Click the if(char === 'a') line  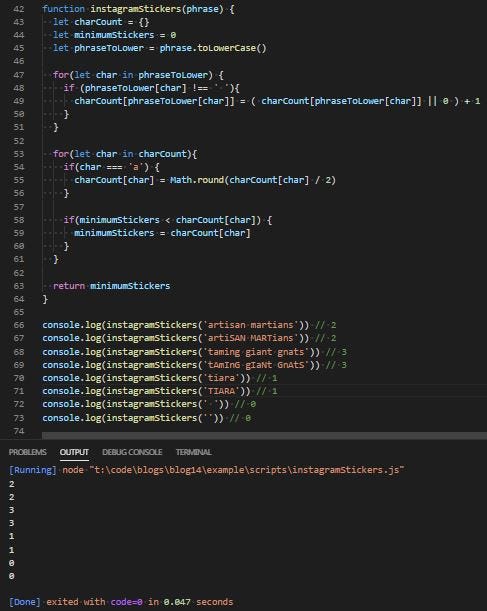pyautogui.click(x=111, y=167)
